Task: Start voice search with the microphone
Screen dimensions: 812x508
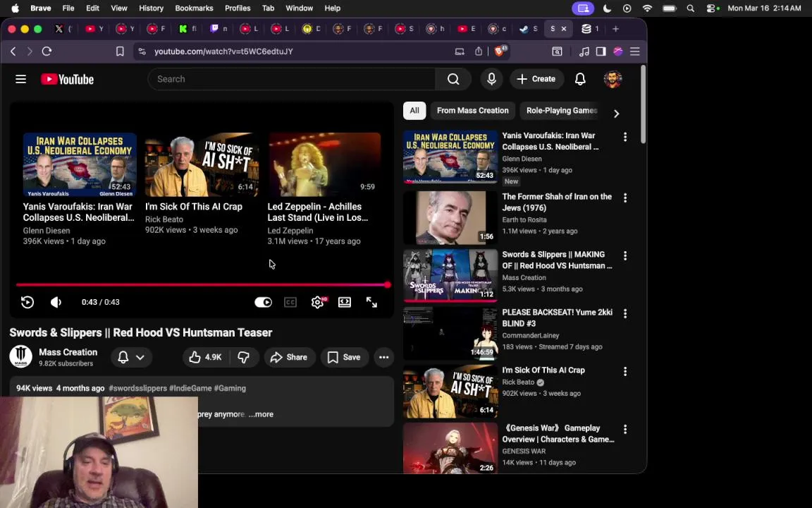Action: 491,79
